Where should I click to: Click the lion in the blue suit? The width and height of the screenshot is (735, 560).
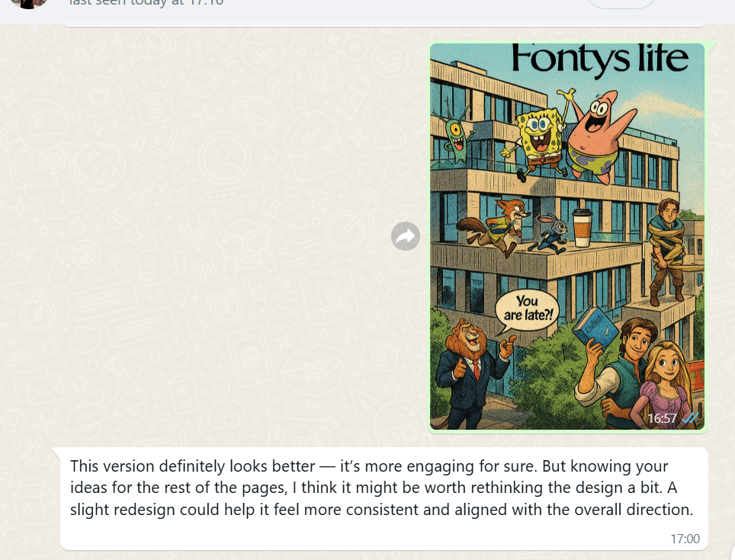click(471, 370)
